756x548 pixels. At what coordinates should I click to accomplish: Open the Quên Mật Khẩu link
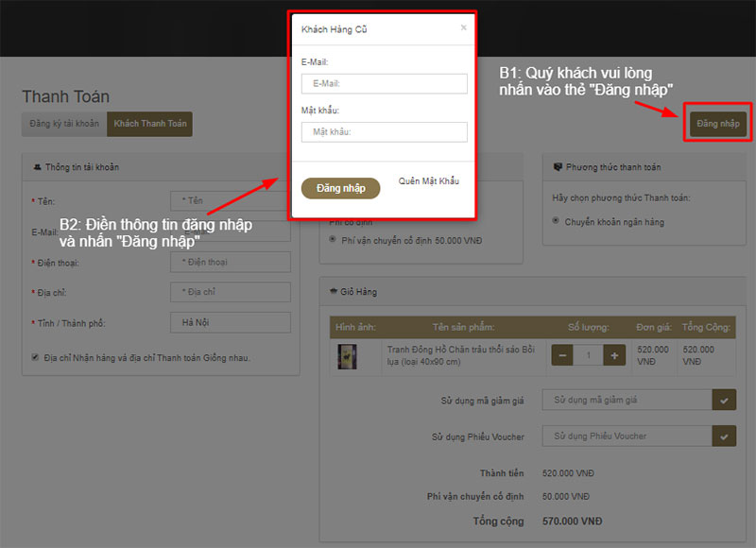coord(428,181)
